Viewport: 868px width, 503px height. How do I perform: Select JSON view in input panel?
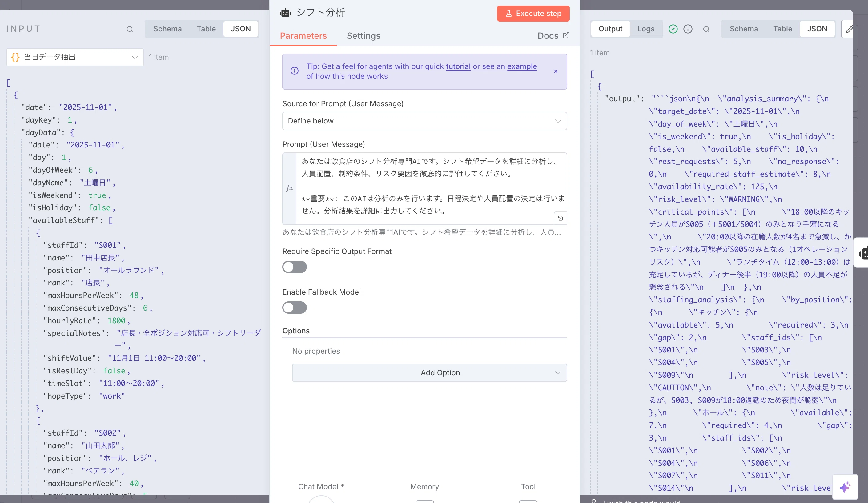click(x=240, y=29)
